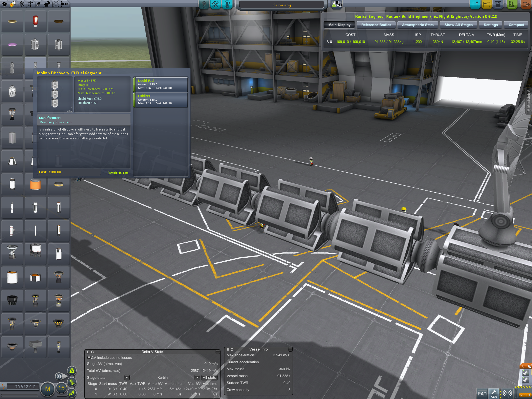The image size is (532, 399).
Task: Switch Kerbal Engineer to Compact view
Action: pos(516,25)
